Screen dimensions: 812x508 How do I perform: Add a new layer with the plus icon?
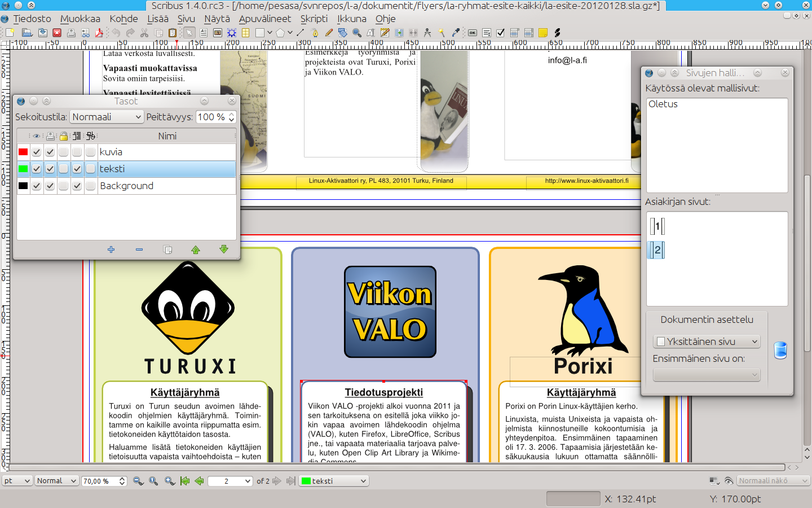111,249
